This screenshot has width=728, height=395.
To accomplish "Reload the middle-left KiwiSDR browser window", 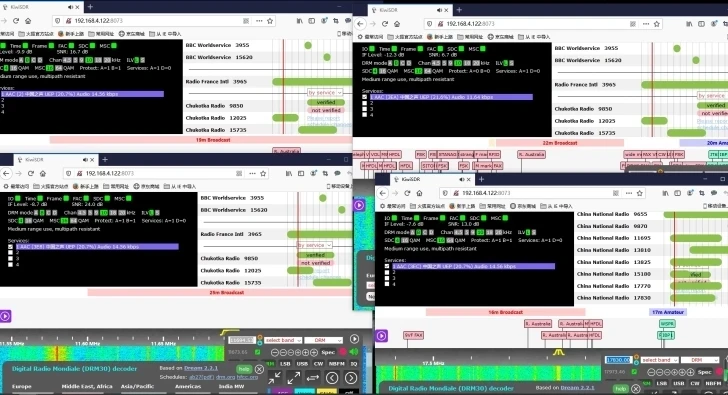I will click(31, 174).
